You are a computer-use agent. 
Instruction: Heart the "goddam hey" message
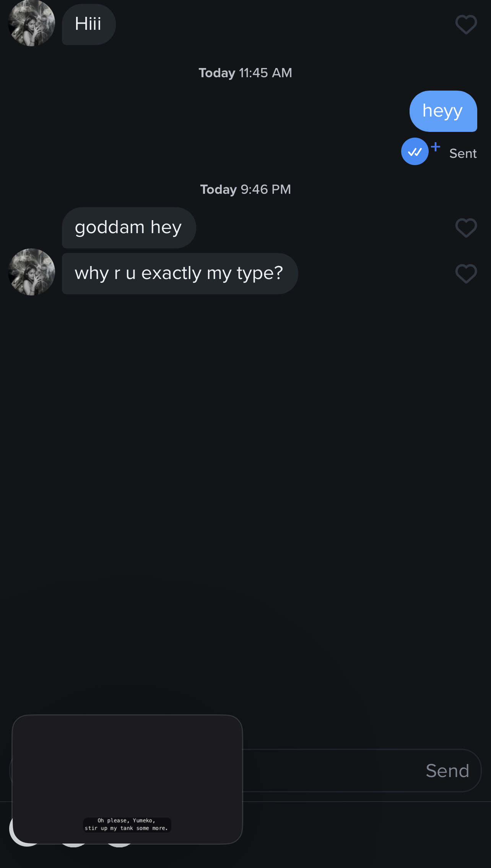point(466,228)
